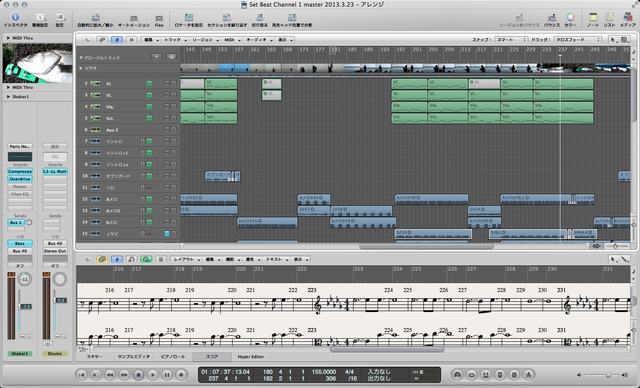This screenshot has width=640, height=388.
Task: Open the Edit (編集) menu in Arrange area
Action: point(150,40)
